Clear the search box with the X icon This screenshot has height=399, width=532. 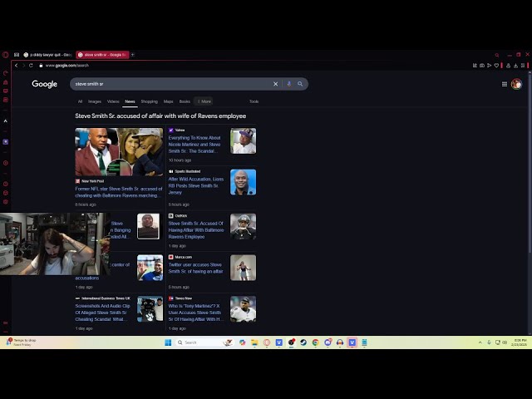276,84
